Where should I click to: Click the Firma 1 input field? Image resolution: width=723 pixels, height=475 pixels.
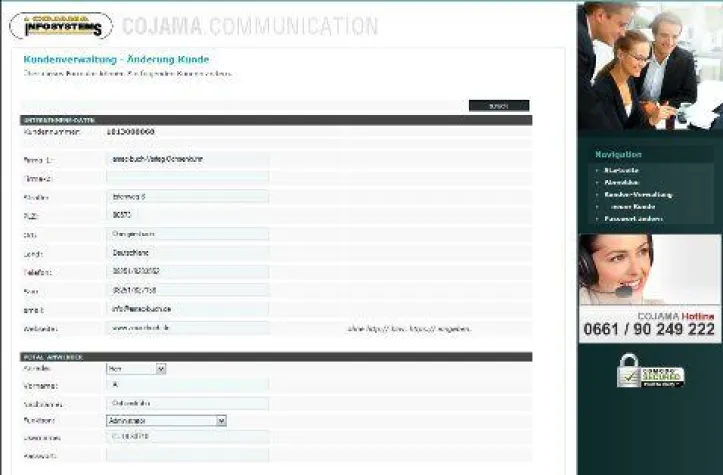point(188,159)
